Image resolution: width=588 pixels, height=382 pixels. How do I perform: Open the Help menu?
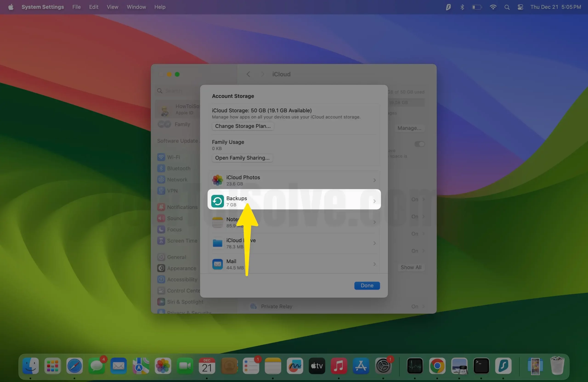(x=160, y=7)
